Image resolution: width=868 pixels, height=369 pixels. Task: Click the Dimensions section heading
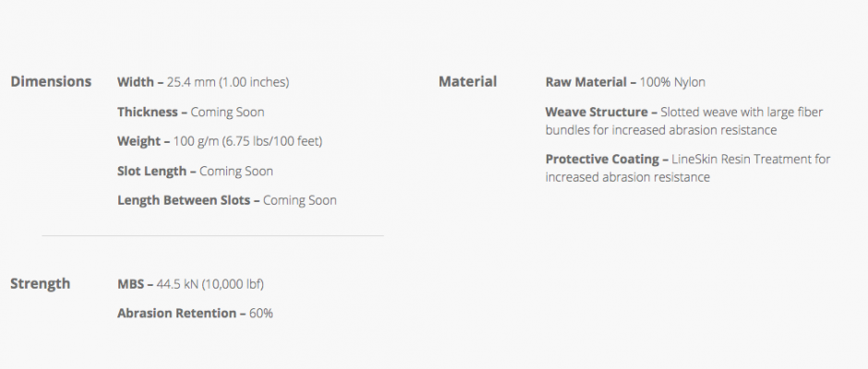(x=51, y=81)
